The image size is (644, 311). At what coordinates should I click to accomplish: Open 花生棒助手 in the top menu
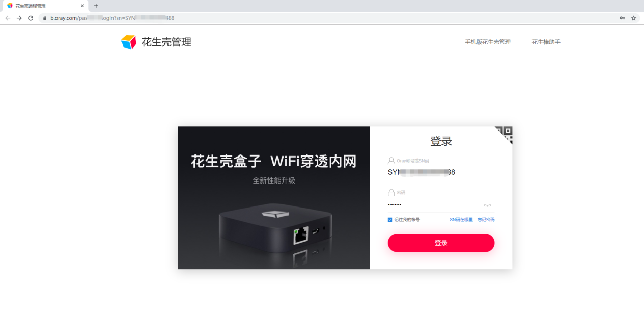[x=546, y=42]
